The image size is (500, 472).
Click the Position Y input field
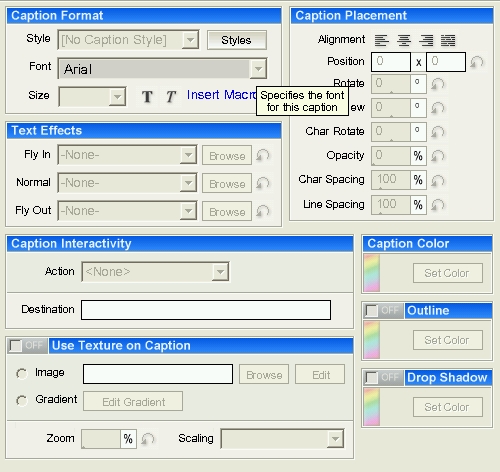[446, 62]
